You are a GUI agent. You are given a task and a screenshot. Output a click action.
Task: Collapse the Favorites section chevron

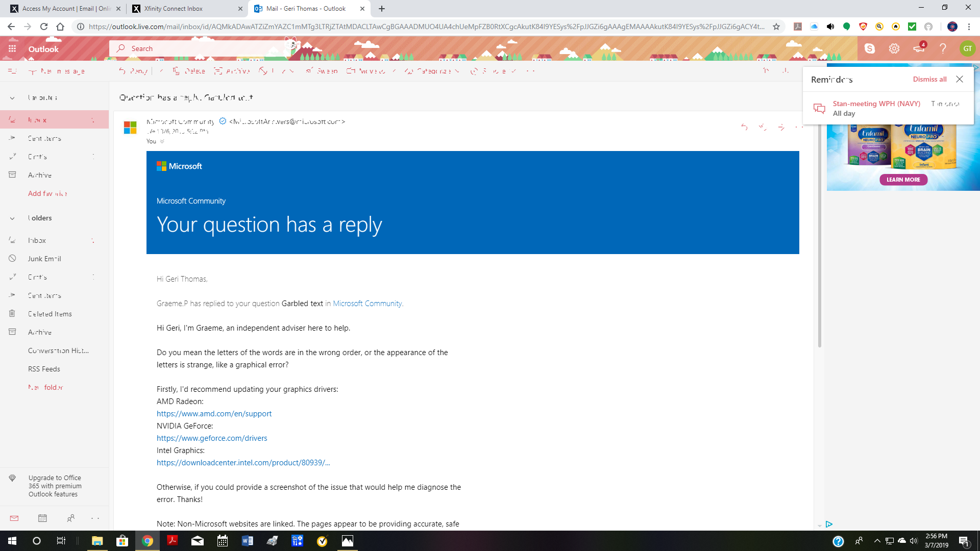click(x=12, y=97)
